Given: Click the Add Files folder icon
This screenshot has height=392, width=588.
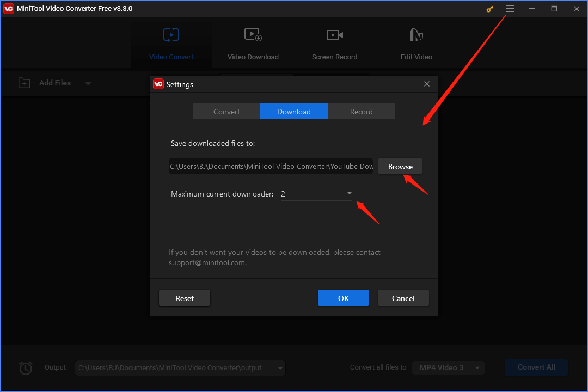Looking at the screenshot, I should pos(24,83).
